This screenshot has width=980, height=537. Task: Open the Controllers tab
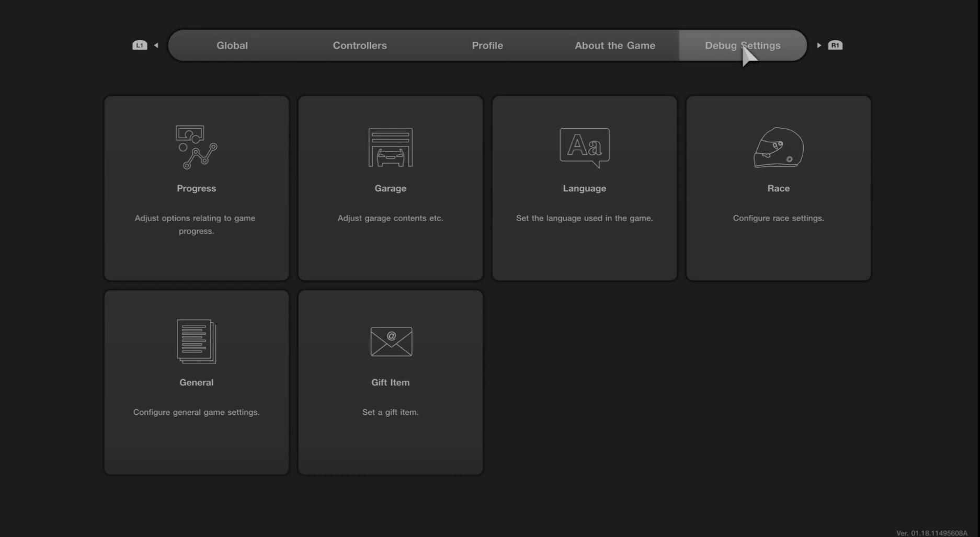click(360, 45)
